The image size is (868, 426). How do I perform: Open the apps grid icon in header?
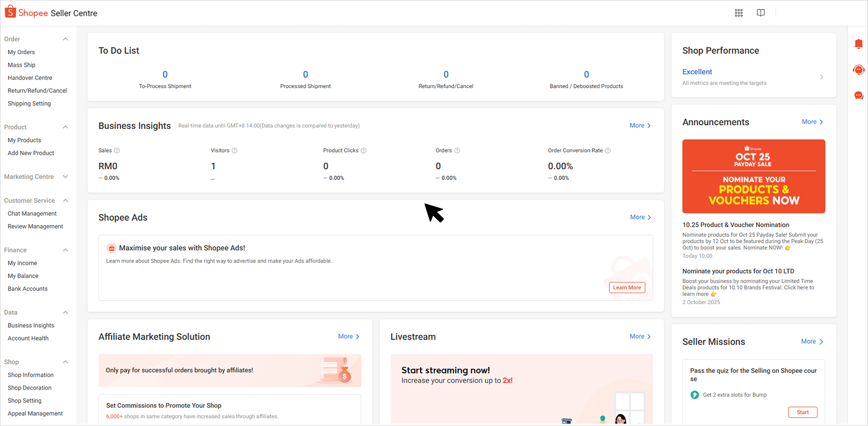(x=739, y=13)
